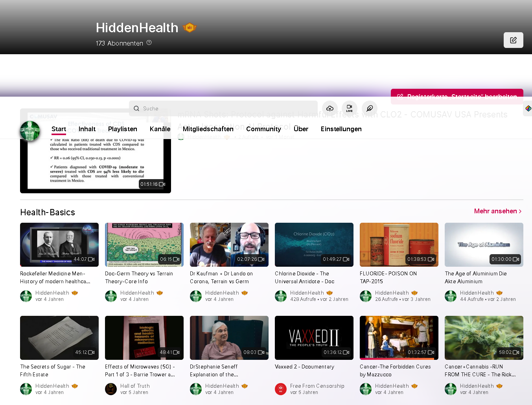Click Hall of Truth channel avatar
532x405 pixels.
(x=111, y=389)
